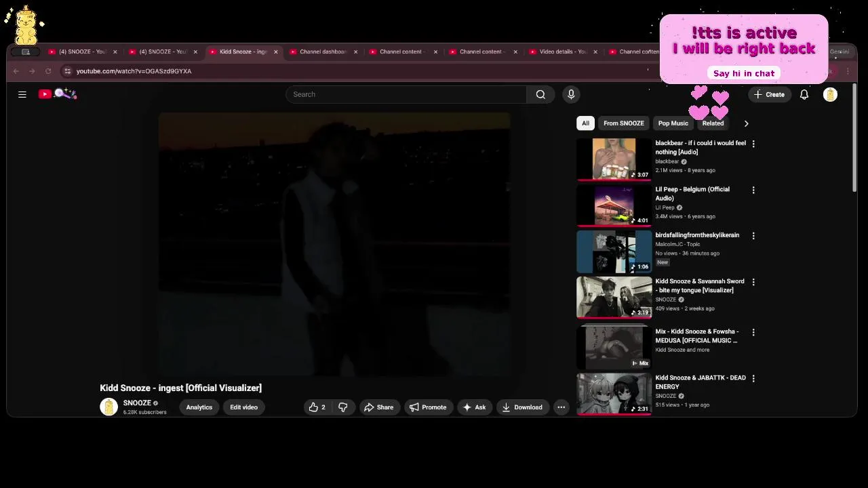Open blackbear video title link
The image size is (868, 488).
pyautogui.click(x=701, y=148)
